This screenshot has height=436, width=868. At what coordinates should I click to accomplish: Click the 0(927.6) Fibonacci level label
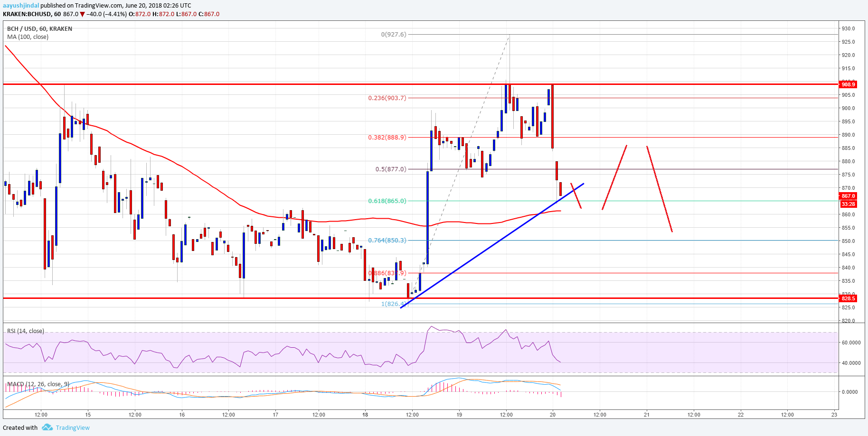coord(394,34)
